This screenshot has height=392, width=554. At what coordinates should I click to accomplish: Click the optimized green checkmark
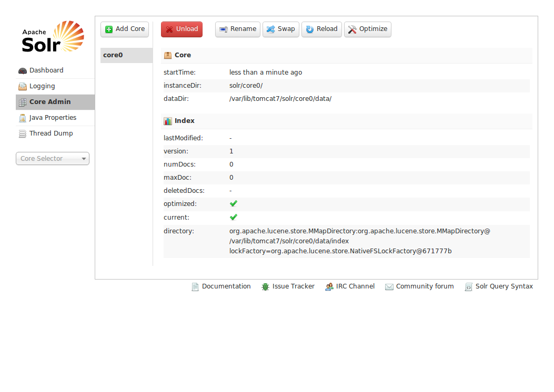(234, 203)
